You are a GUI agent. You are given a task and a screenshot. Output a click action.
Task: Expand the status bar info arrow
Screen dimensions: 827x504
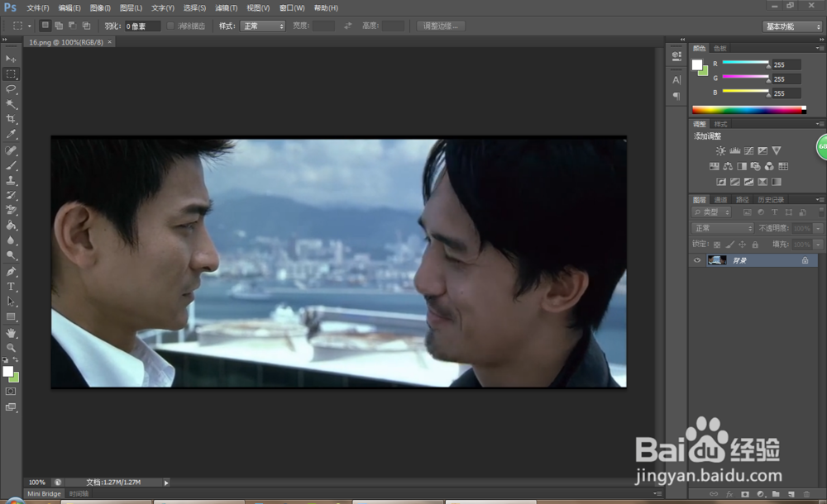[x=166, y=483]
